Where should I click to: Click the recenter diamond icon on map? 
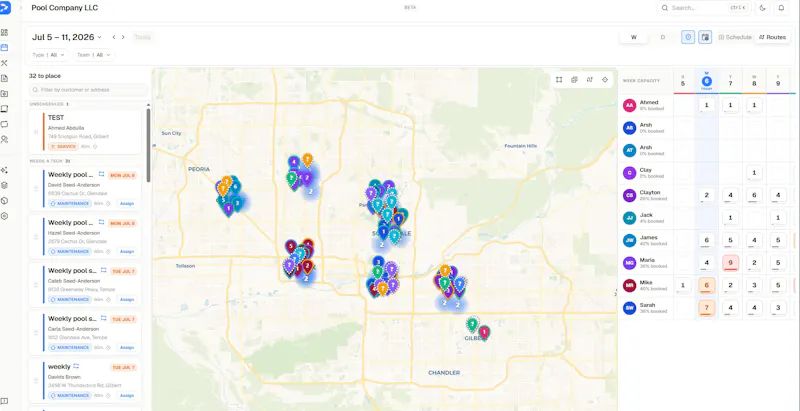tap(605, 80)
